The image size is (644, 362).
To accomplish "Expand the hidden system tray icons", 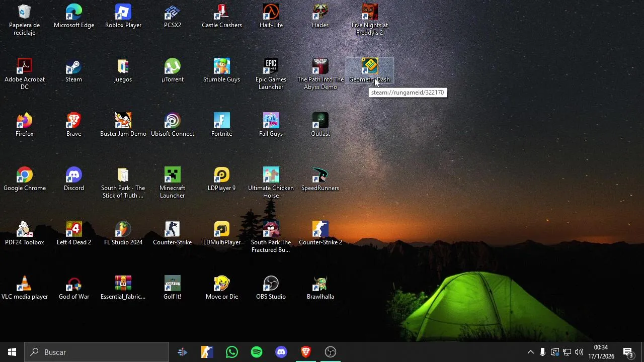I will pyautogui.click(x=530, y=352).
